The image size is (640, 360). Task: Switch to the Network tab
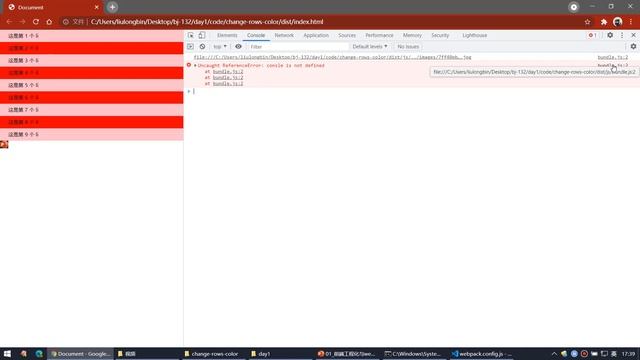pyautogui.click(x=284, y=36)
